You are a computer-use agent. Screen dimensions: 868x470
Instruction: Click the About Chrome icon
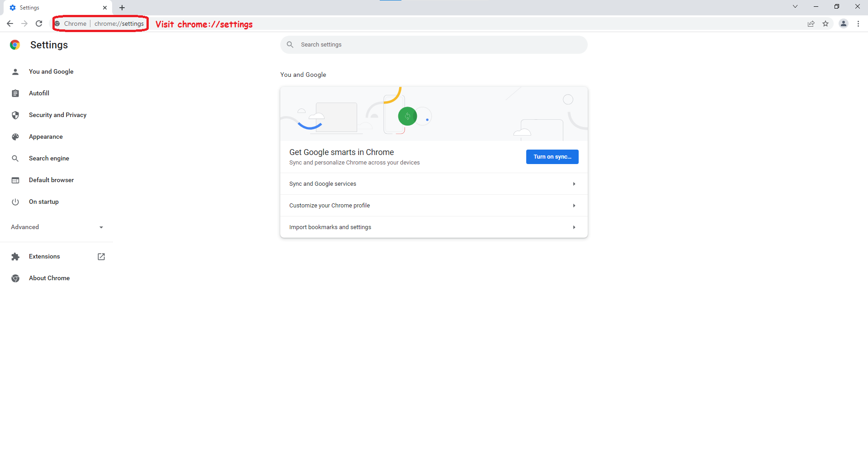click(x=15, y=278)
